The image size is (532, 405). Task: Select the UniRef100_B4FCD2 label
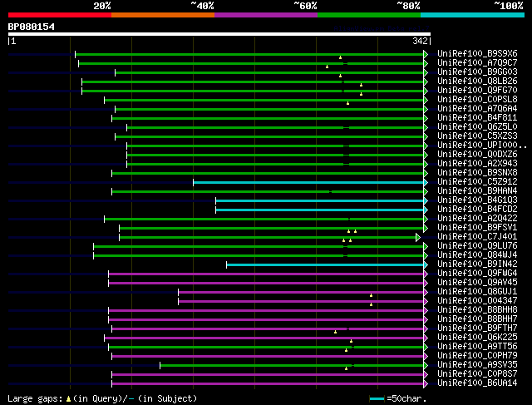pos(477,210)
